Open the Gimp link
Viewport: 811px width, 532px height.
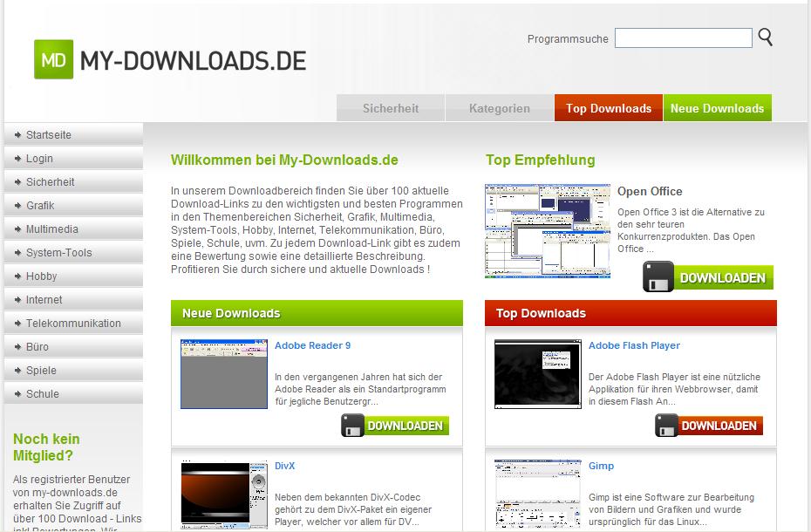[x=601, y=466]
